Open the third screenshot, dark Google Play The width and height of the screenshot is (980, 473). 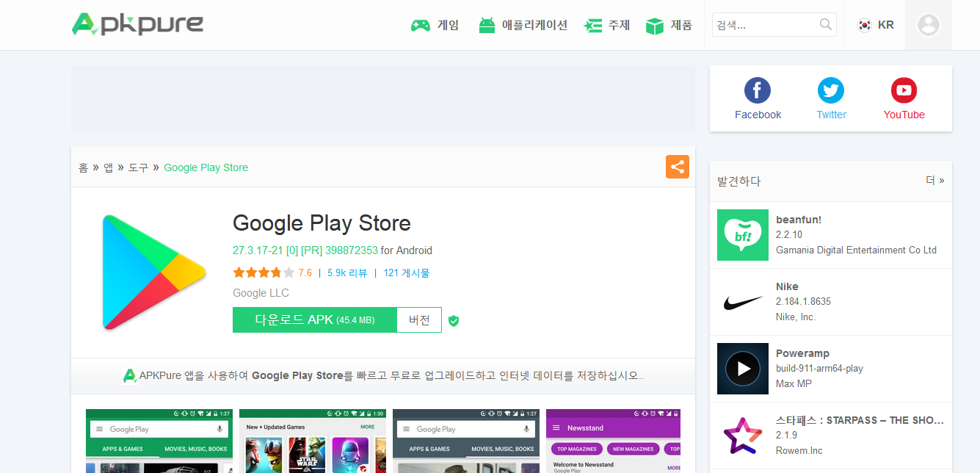[466, 441]
